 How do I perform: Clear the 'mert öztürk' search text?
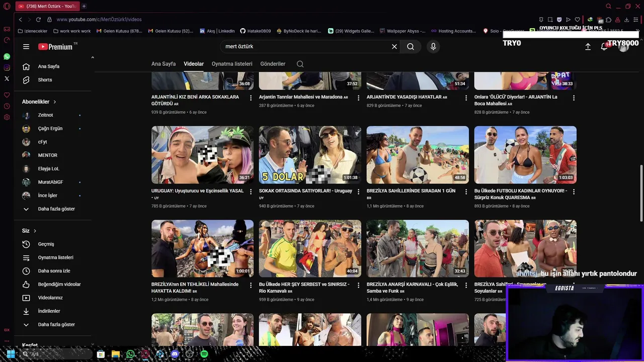(394, 46)
